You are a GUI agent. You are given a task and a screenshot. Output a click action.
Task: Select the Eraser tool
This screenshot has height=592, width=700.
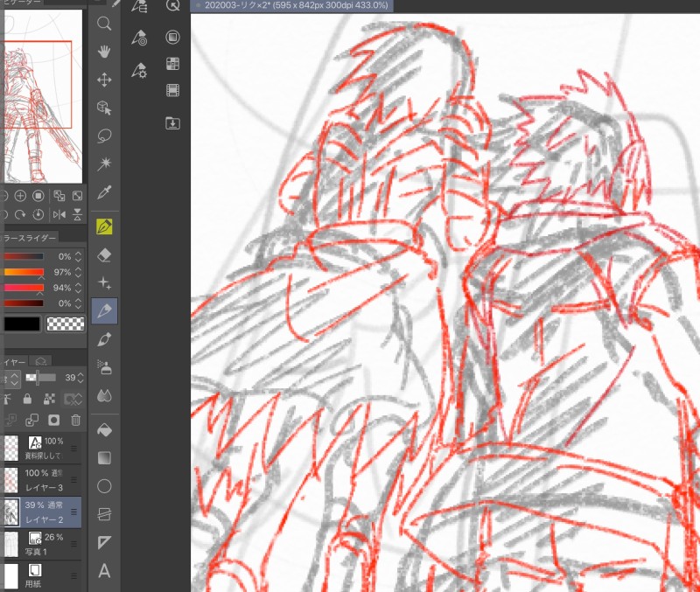104,255
